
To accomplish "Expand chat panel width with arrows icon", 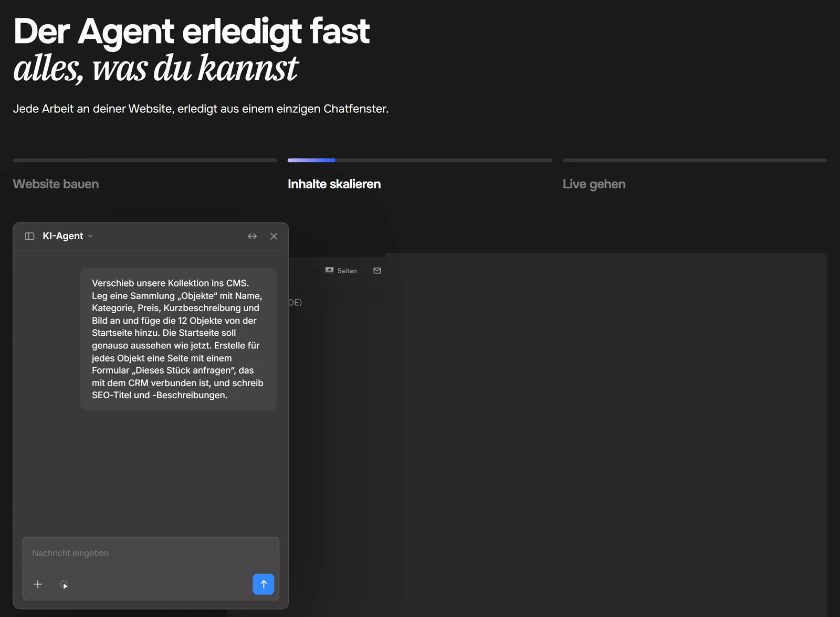I will coord(252,236).
